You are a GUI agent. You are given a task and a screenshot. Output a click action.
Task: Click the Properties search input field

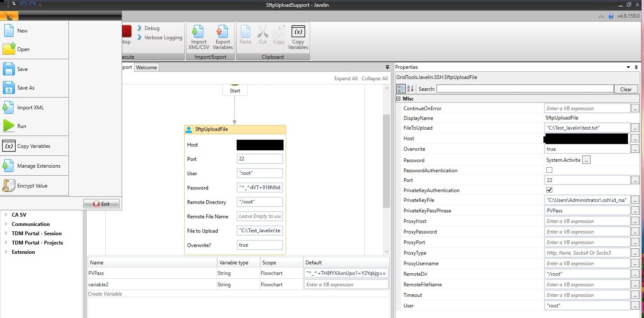(524, 89)
